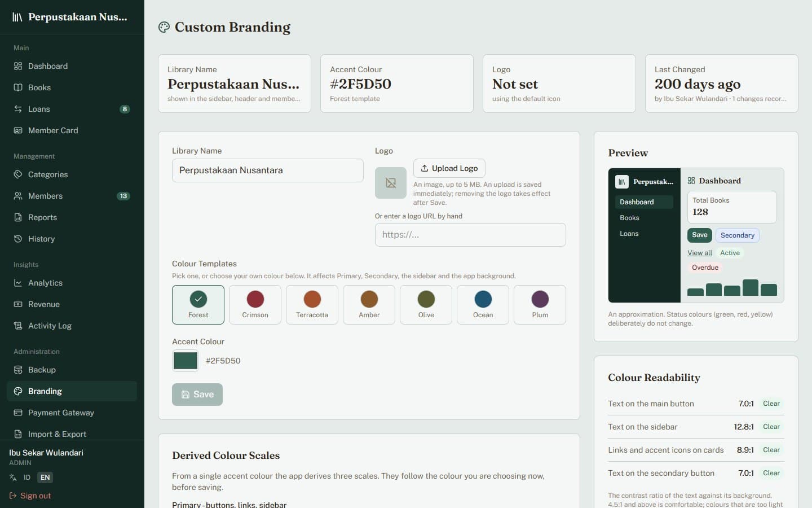812x508 pixels.
Task: Choose the Terracotta colour template
Action: (x=312, y=305)
